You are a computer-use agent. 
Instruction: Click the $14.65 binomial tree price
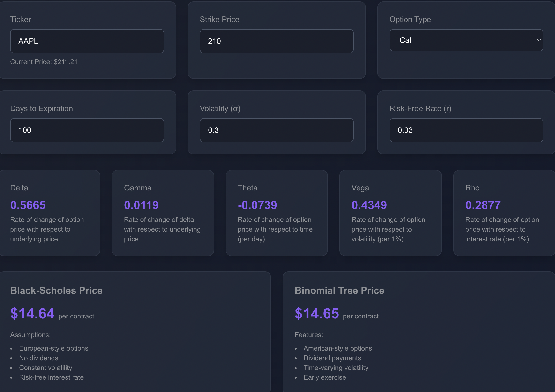coord(317,314)
